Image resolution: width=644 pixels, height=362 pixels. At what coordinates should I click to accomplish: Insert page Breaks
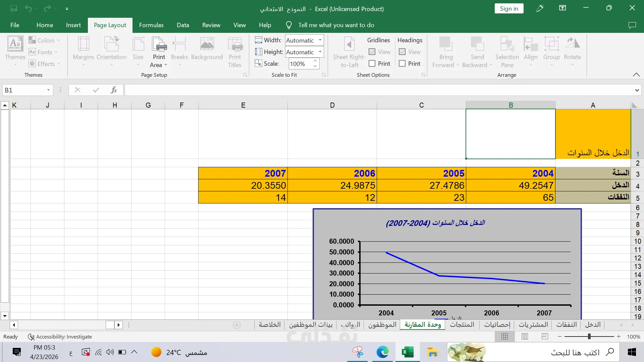[x=179, y=51]
